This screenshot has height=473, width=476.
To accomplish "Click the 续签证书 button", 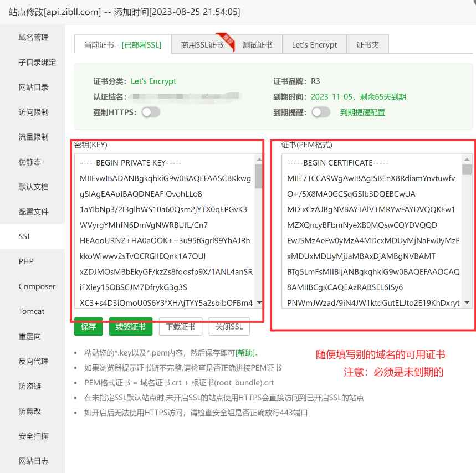I will click(x=130, y=327).
